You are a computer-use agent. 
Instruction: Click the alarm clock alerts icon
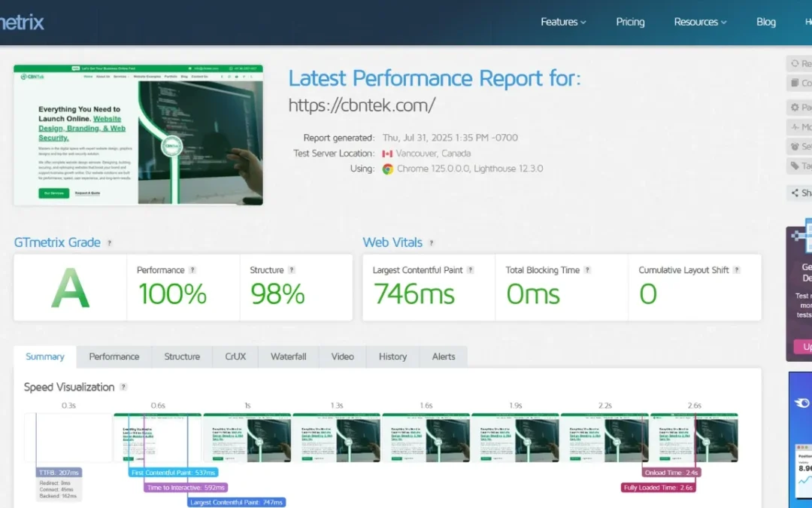pos(795,147)
